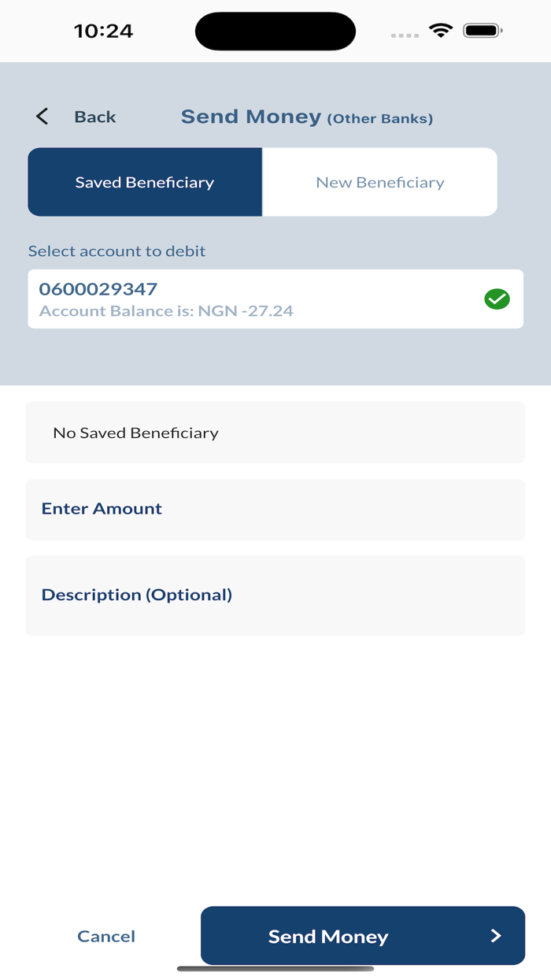Tap the battery indicator icon
Screen dimensions: 551x980
(x=482, y=31)
